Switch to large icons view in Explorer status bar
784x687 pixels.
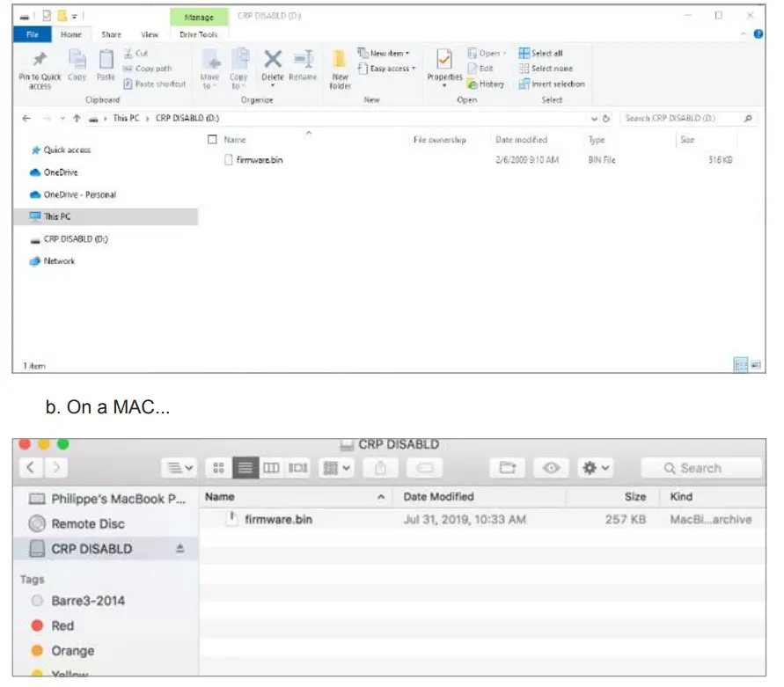pyautogui.click(x=756, y=364)
